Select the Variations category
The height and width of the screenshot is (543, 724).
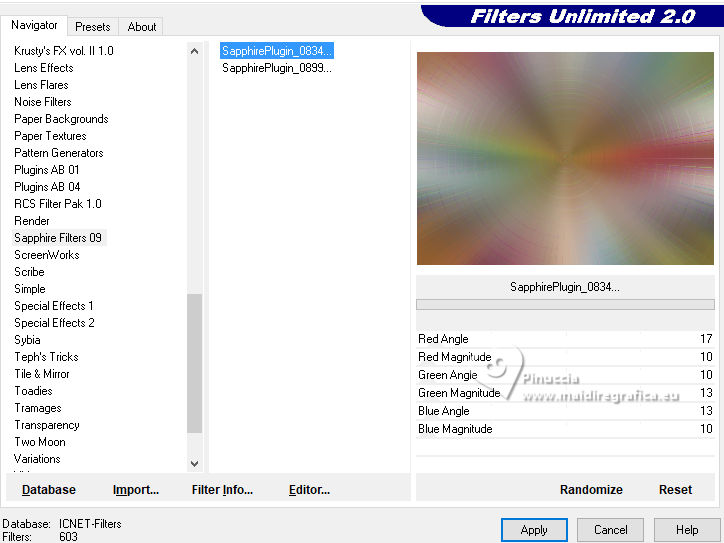[x=37, y=459]
